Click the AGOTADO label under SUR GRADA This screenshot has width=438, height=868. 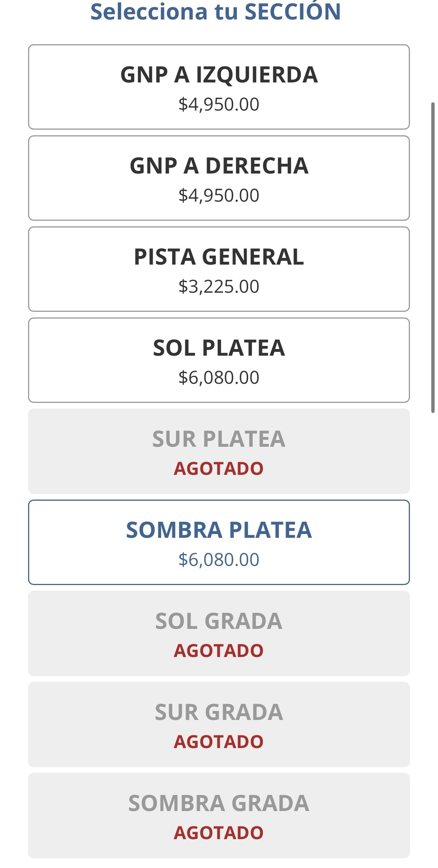219,742
